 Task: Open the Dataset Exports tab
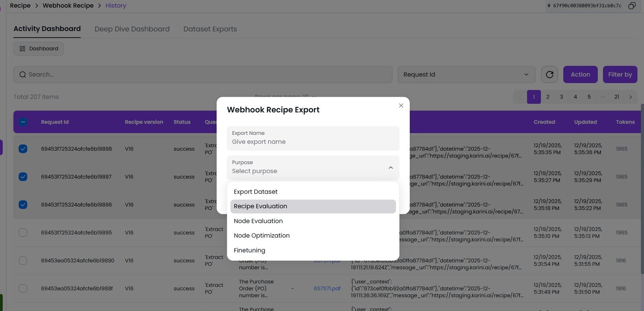210,29
